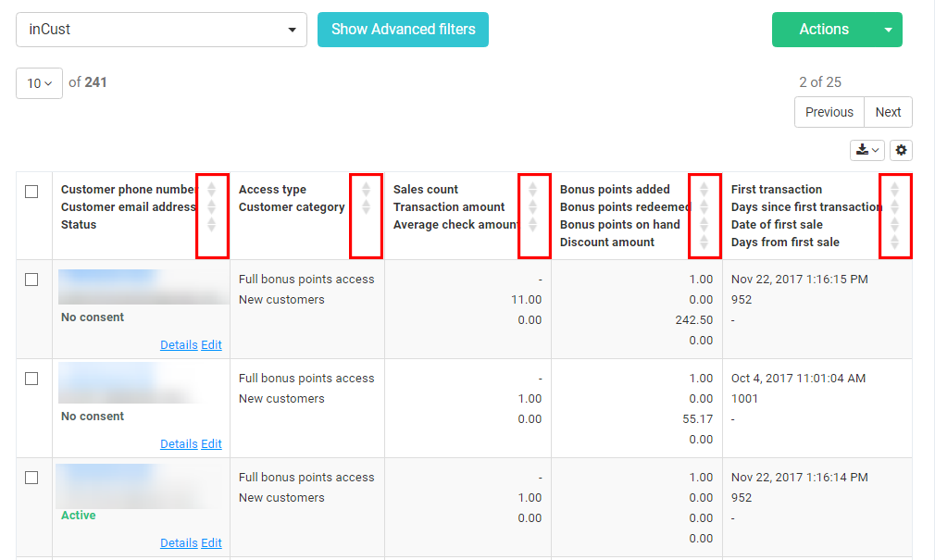
Task: Sort by First transaction date
Action: 894,189
